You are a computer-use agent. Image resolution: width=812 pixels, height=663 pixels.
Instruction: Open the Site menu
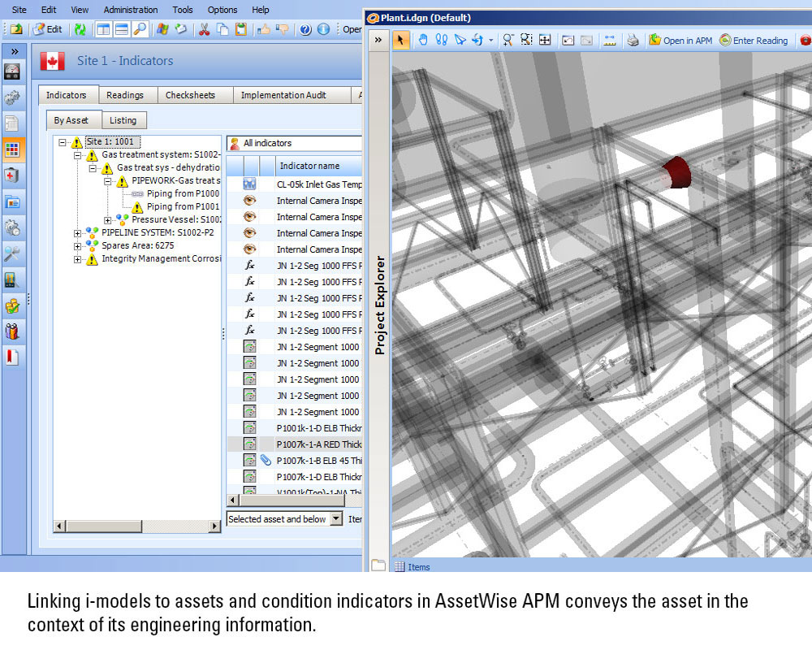19,10
